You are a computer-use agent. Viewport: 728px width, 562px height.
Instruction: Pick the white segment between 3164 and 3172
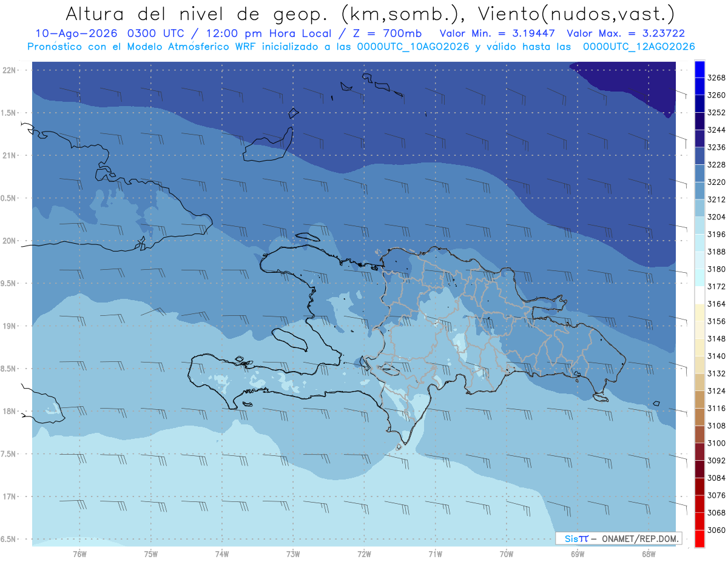click(x=699, y=295)
